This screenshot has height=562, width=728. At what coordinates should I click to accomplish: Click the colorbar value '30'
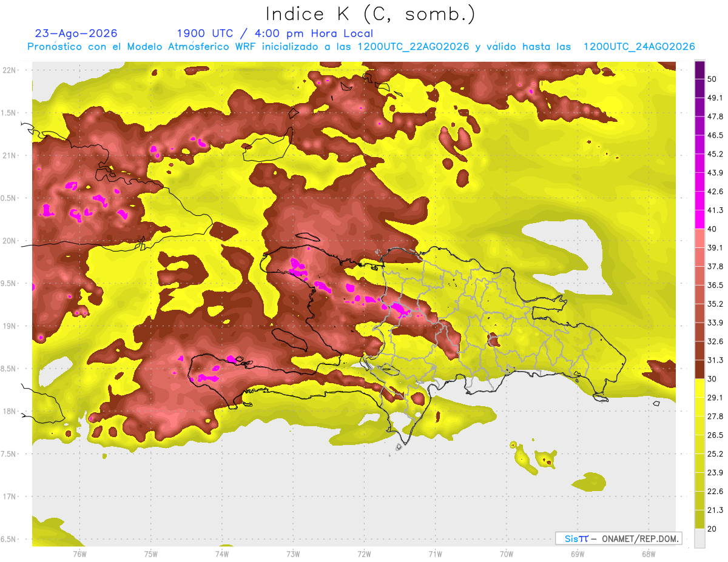713,379
